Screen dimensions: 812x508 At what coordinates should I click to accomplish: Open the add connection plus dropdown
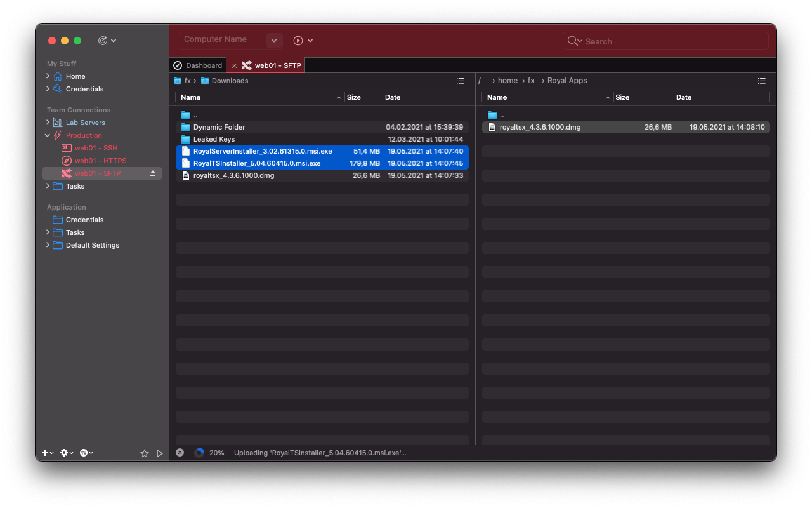tap(46, 453)
